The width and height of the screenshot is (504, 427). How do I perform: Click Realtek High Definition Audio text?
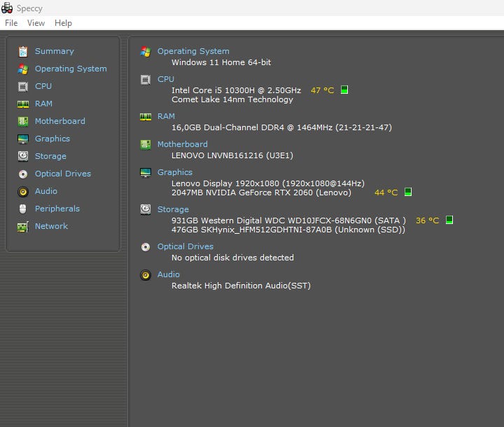(241, 286)
